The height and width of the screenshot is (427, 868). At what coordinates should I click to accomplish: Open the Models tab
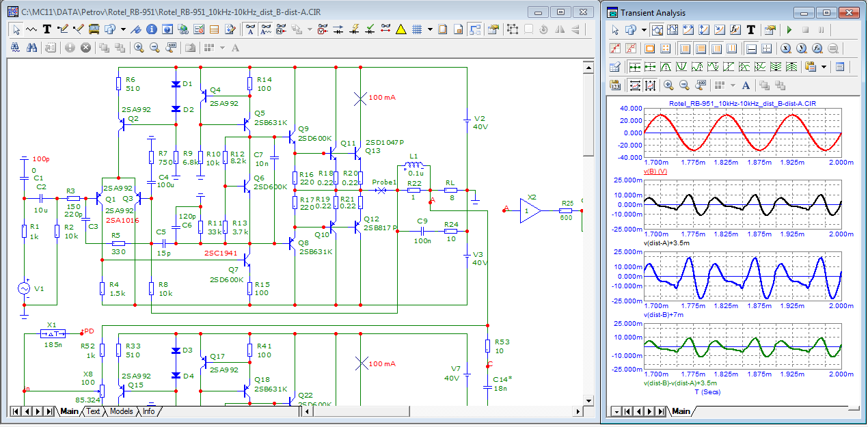(x=122, y=411)
